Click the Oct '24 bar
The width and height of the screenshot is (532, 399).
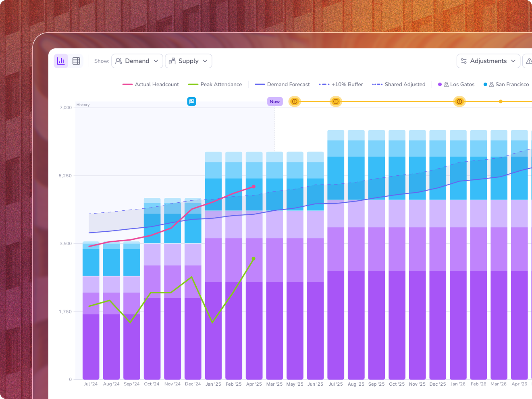coord(152,289)
